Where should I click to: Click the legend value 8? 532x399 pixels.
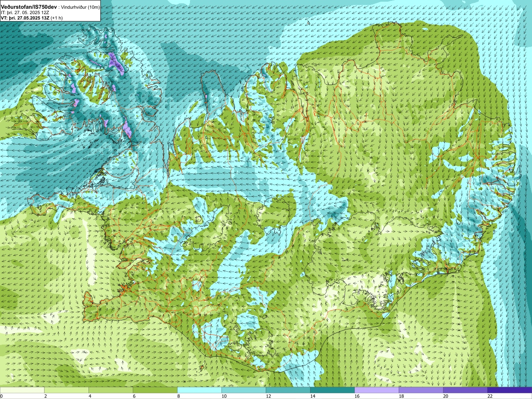coord(179,397)
